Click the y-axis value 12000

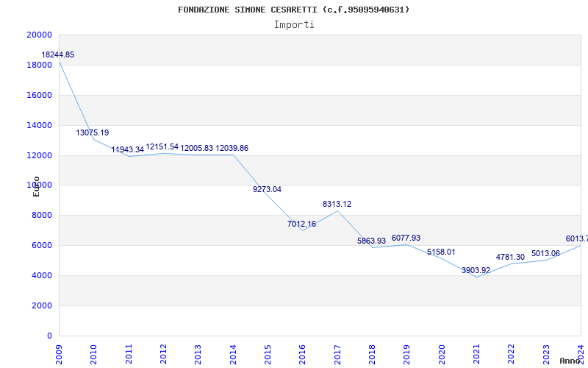[39, 155]
